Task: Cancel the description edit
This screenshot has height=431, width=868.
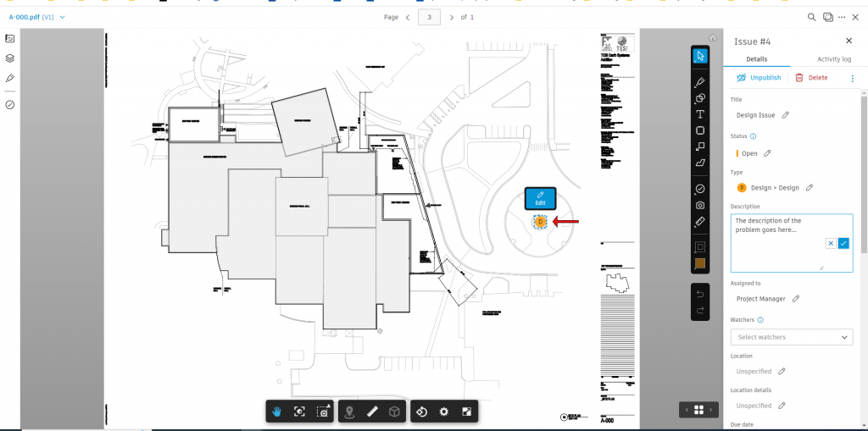Action: [x=831, y=243]
